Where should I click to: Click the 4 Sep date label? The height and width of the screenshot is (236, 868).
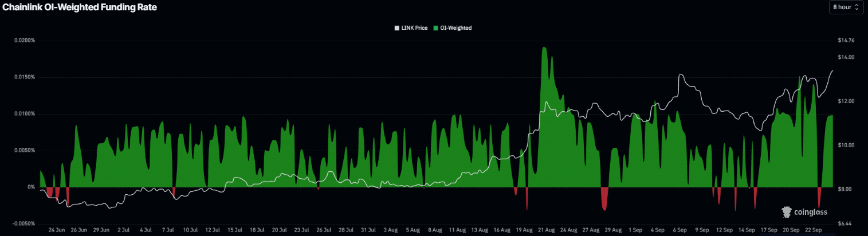[657, 230]
